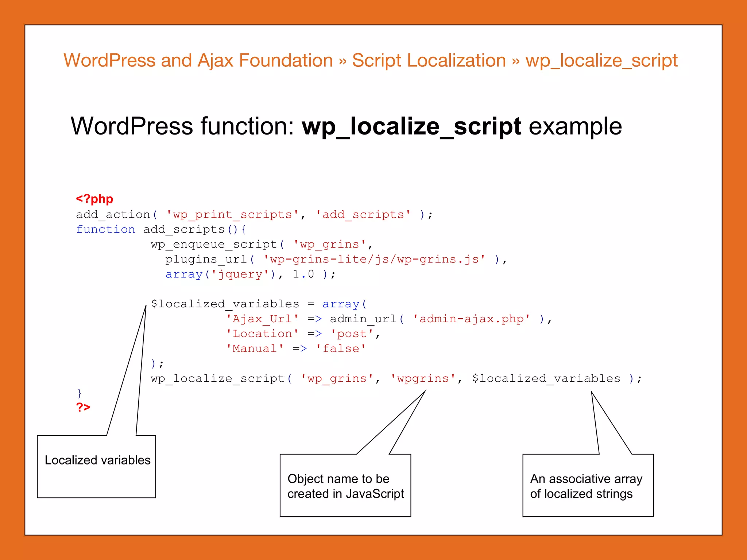Viewport: 747px width, 560px height.
Task: Click the red '<?php' opening tag
Action: tap(94, 199)
